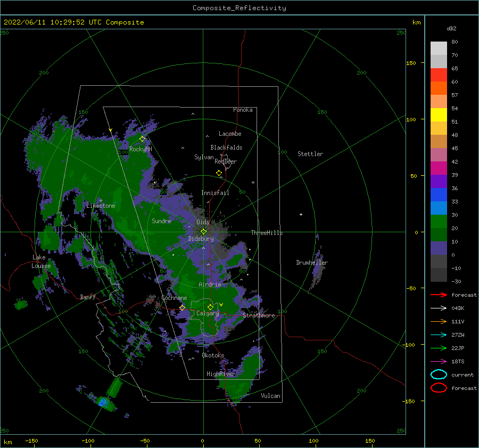479x448 pixels.
Task: Click the magenta 18TS arrow legend icon
Action: pos(439,362)
